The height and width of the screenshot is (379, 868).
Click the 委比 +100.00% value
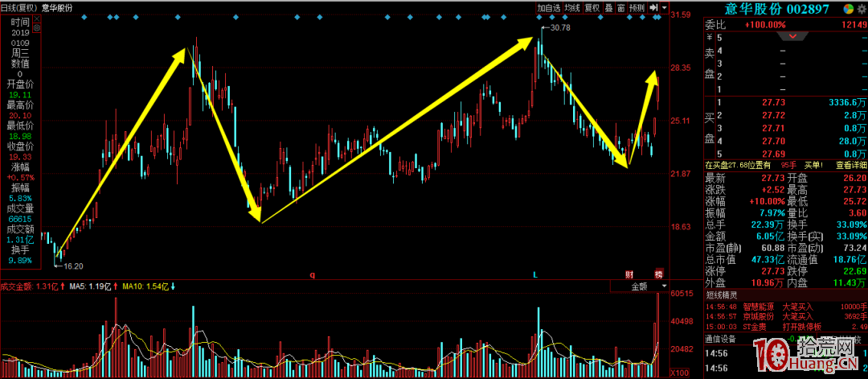coord(765,25)
